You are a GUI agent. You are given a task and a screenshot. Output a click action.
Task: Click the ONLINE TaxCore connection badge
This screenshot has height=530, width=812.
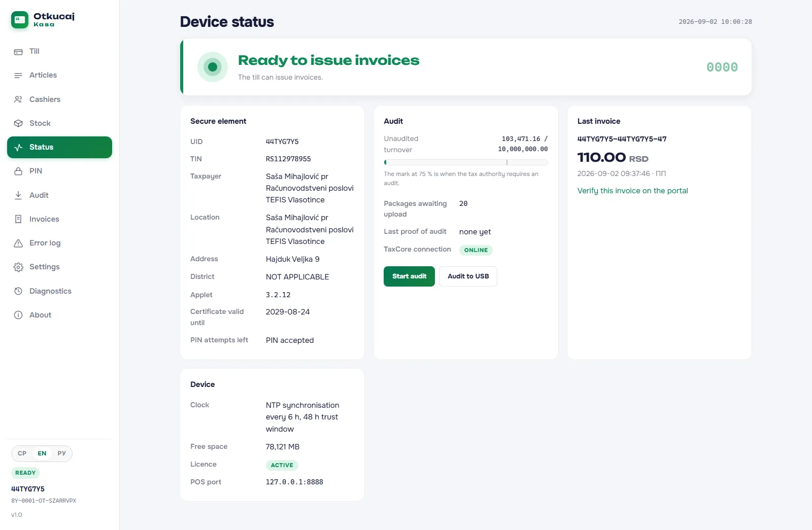point(476,250)
